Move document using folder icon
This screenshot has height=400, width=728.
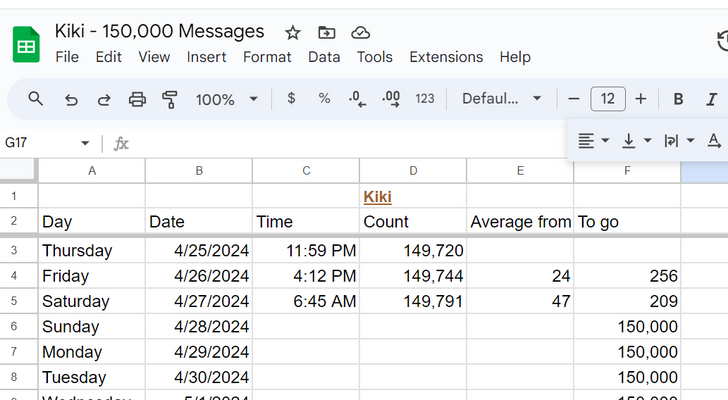point(326,33)
